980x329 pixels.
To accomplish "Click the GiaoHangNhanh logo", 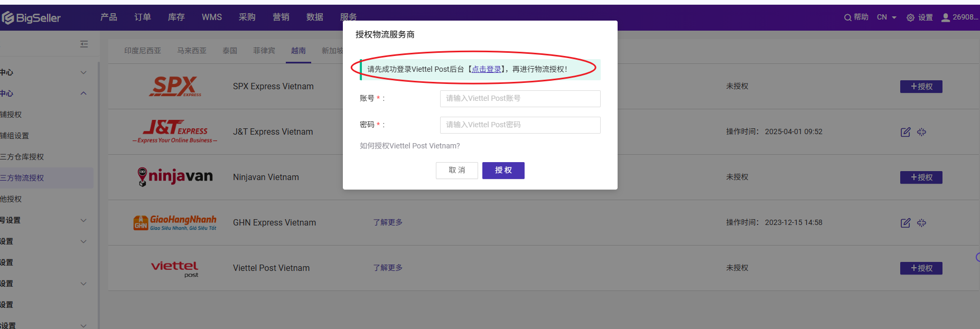I will point(175,223).
